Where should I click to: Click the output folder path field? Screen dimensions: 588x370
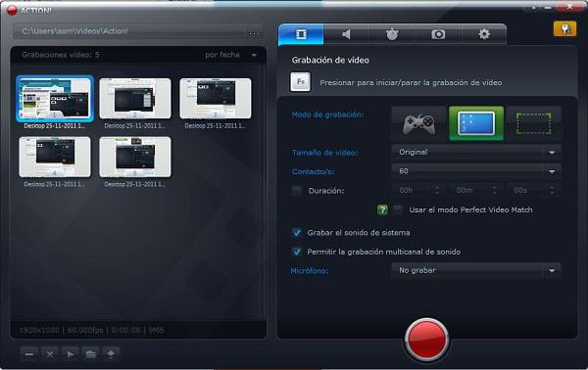pos(129,31)
